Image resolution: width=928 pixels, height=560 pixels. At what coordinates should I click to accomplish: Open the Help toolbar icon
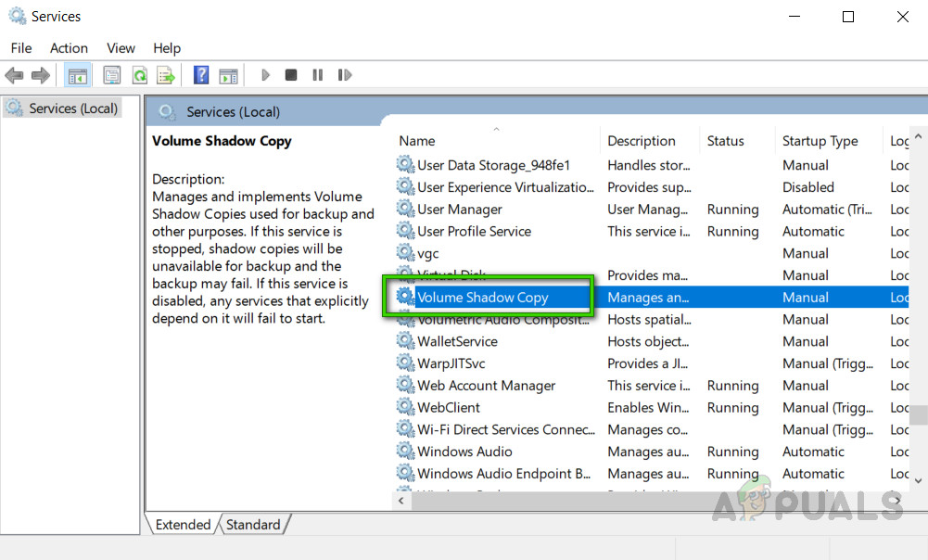pyautogui.click(x=201, y=75)
